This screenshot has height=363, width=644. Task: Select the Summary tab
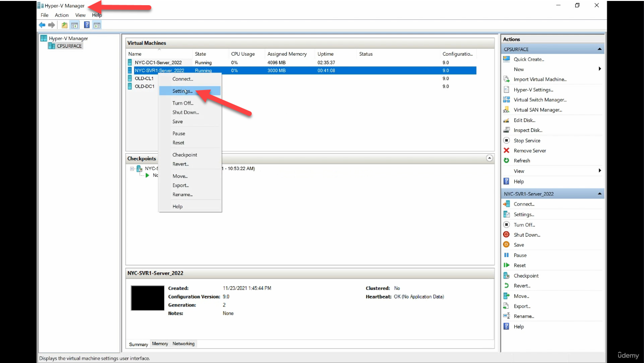139,344
